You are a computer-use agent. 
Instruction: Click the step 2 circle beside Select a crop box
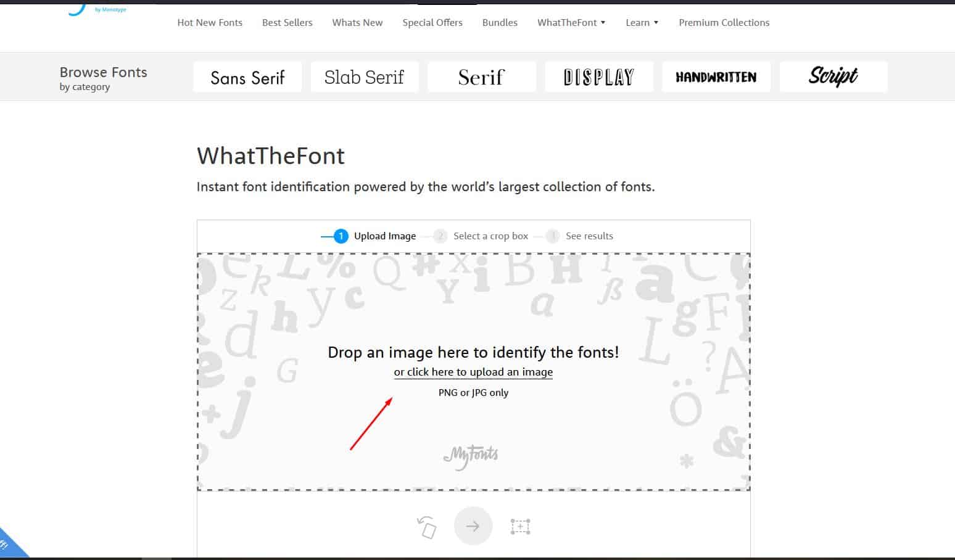(x=440, y=236)
